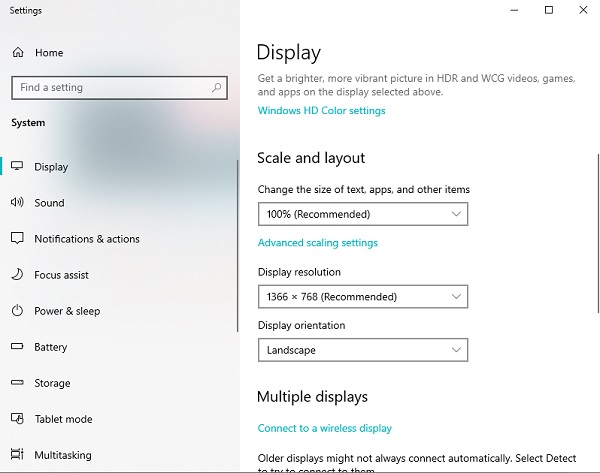Select Storage in the sidebar
This screenshot has height=473, width=600.
tap(119, 383)
